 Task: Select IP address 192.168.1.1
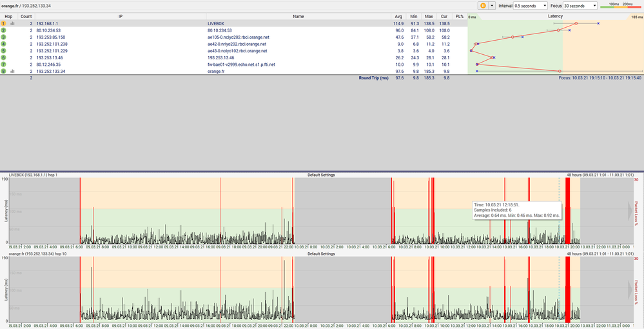click(x=47, y=24)
